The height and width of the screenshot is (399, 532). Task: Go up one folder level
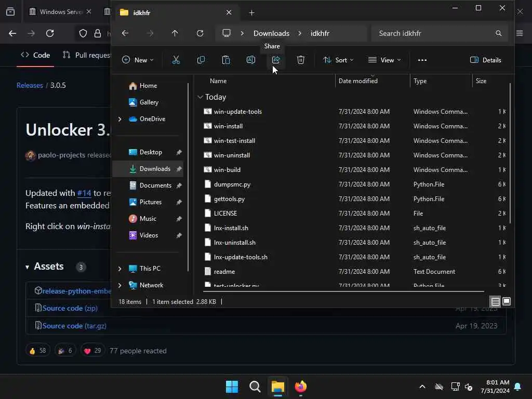pyautogui.click(x=175, y=33)
